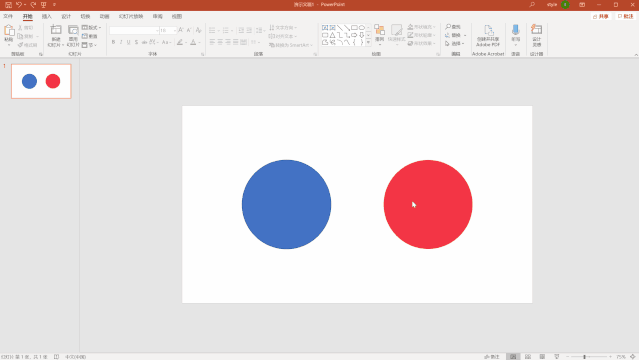This screenshot has height=360, width=639.
Task: Click the Find magnifier icon in ribbon
Action: pos(448,27)
